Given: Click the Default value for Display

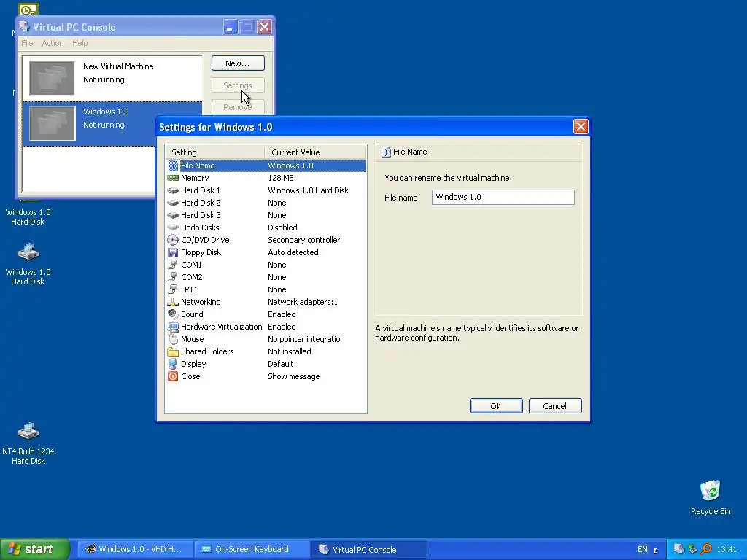Looking at the screenshot, I should (x=281, y=364).
